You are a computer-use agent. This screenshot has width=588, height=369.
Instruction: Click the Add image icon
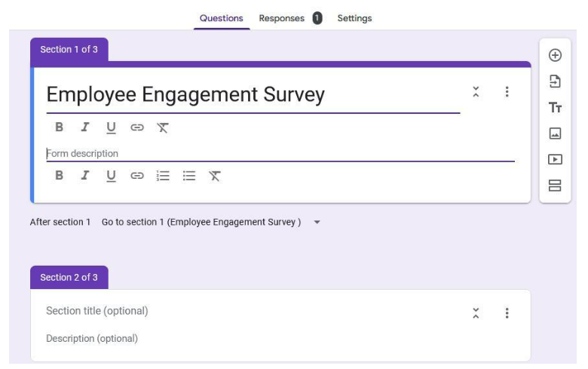pyautogui.click(x=555, y=134)
